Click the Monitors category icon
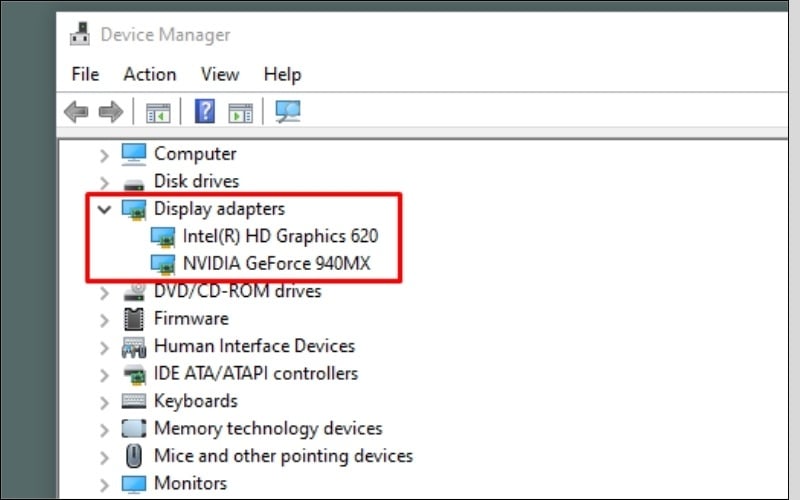 [x=134, y=484]
